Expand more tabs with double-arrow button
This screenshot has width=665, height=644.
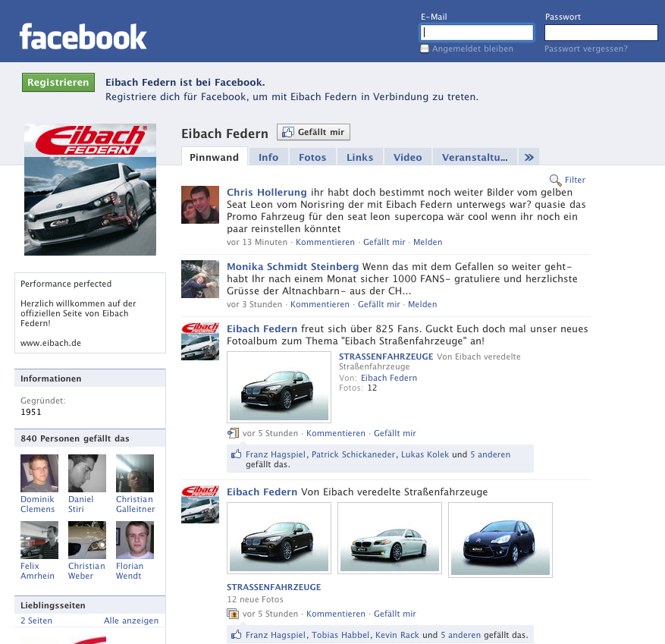click(x=529, y=157)
